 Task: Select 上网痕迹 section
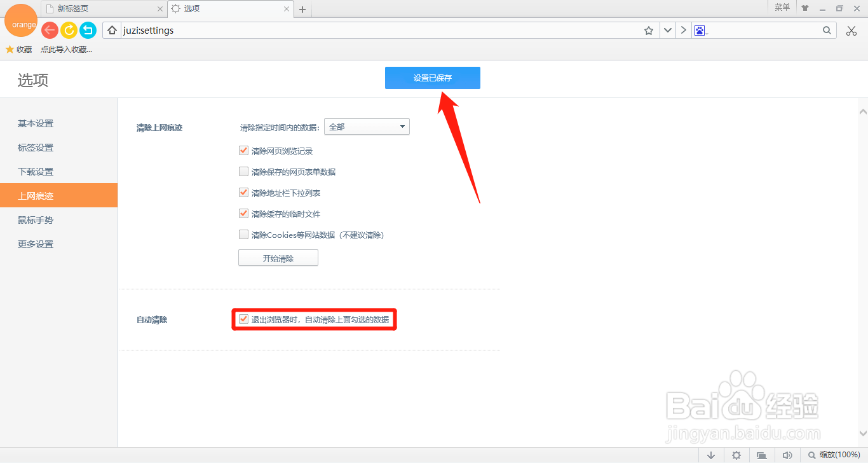pos(58,195)
